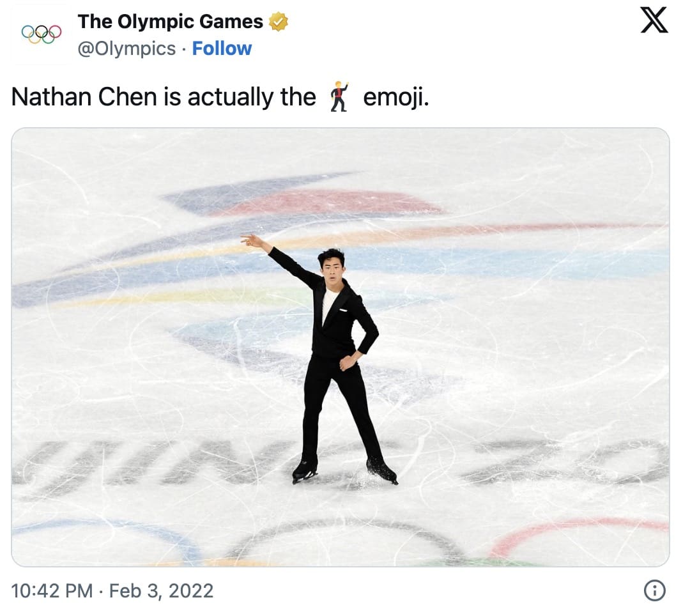Click the Olympic rings profile avatar
690x616 pixels.
coord(42,34)
